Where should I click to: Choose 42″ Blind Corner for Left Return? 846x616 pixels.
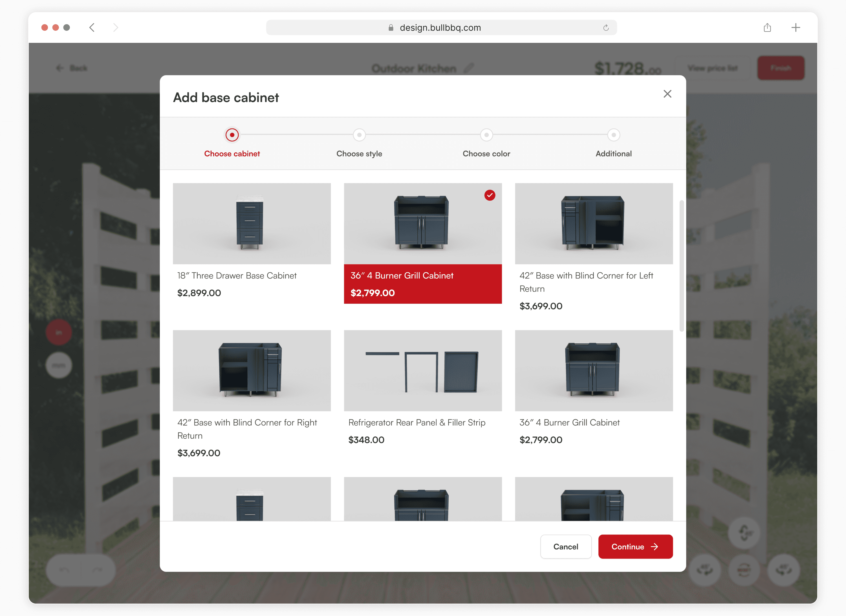point(593,224)
